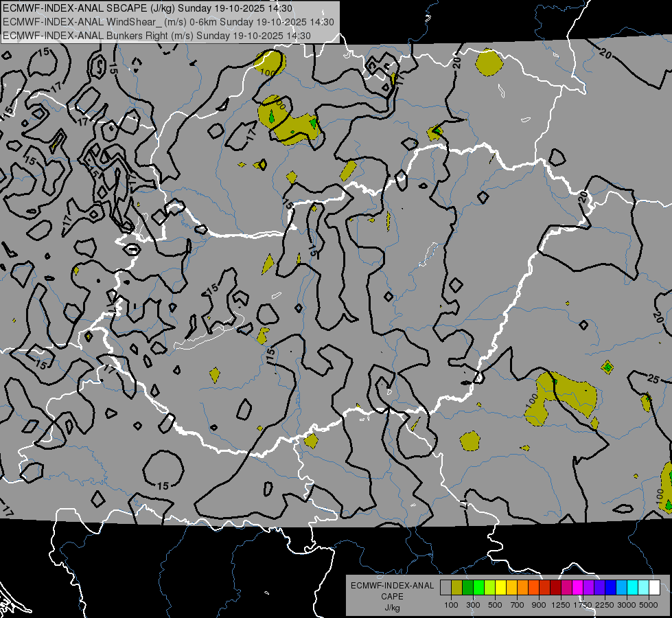The image size is (672, 618).
Task: Click the 5000 value label in legend
Action: 648,605
